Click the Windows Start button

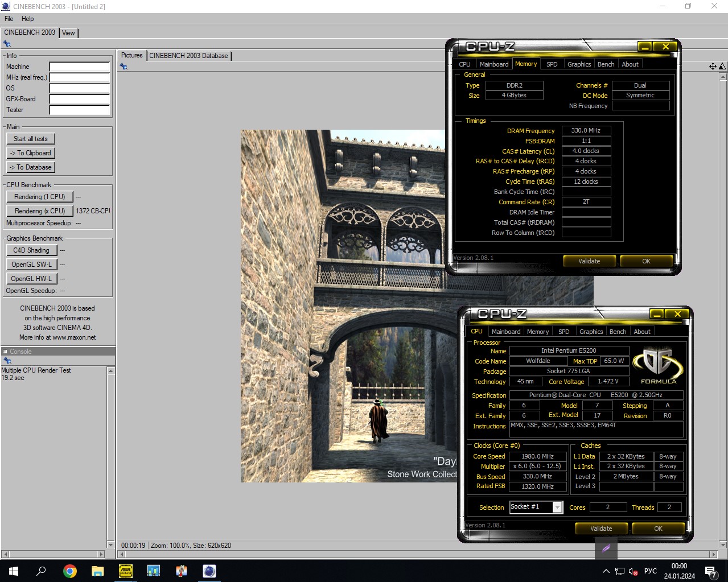(x=14, y=571)
